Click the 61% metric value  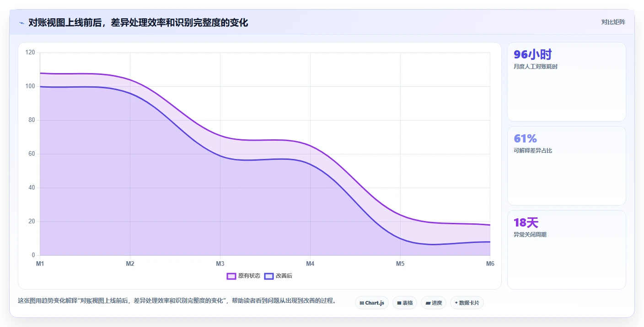(526, 138)
